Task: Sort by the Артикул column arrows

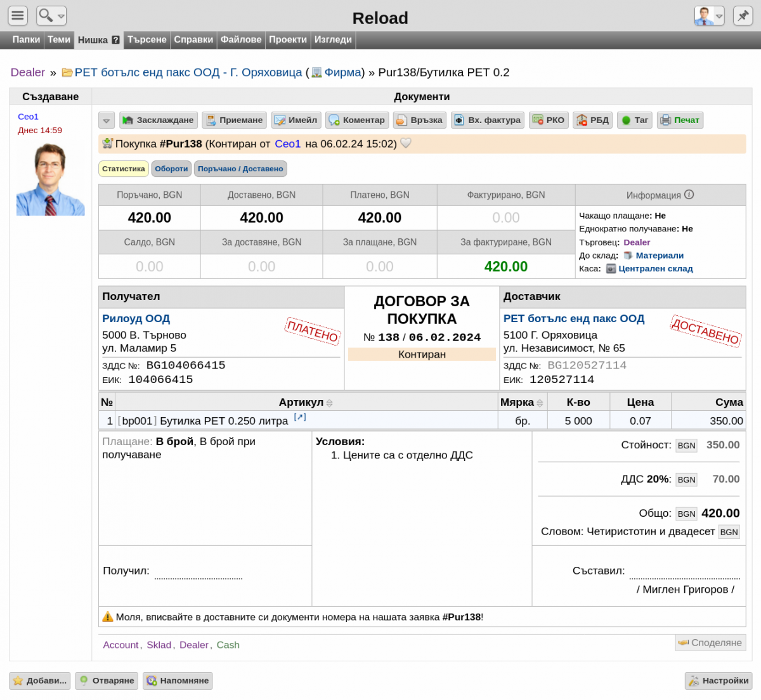Action: coord(329,403)
